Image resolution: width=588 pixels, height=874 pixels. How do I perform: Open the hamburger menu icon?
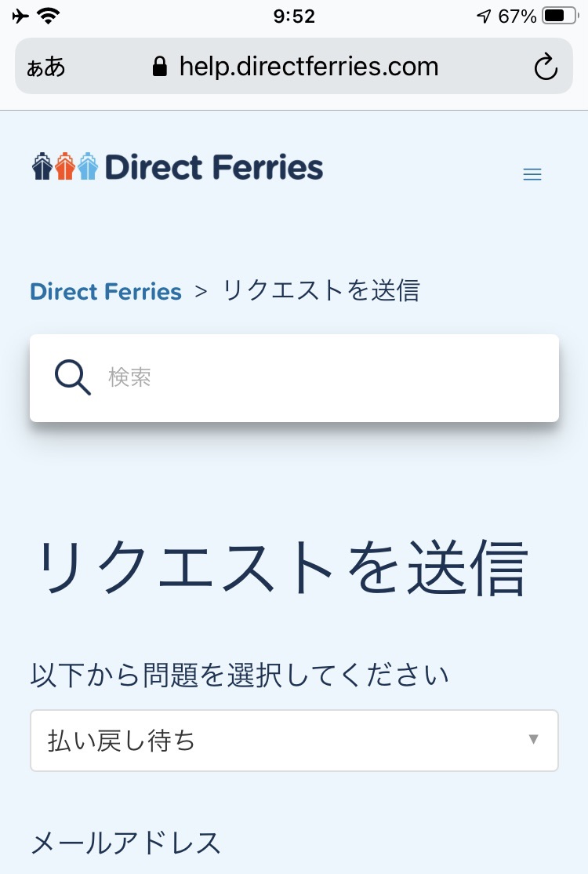click(x=532, y=174)
